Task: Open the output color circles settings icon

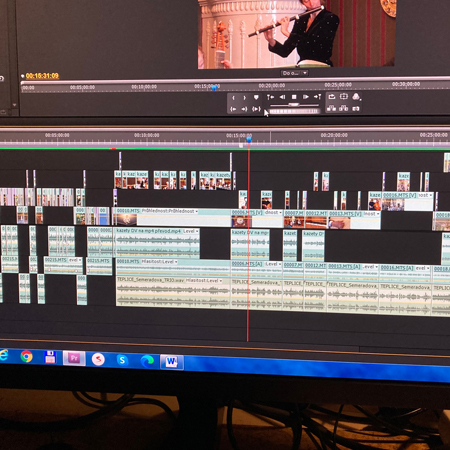Action: (x=356, y=97)
